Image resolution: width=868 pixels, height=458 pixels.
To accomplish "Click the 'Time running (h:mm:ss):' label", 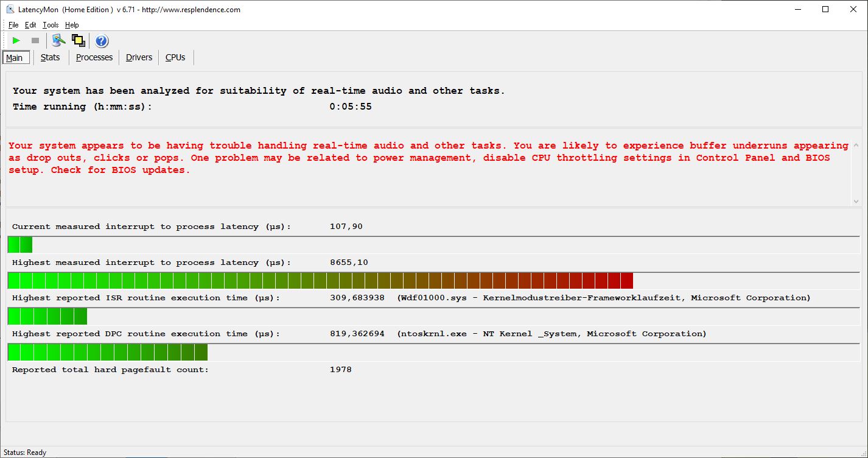I will point(82,107).
